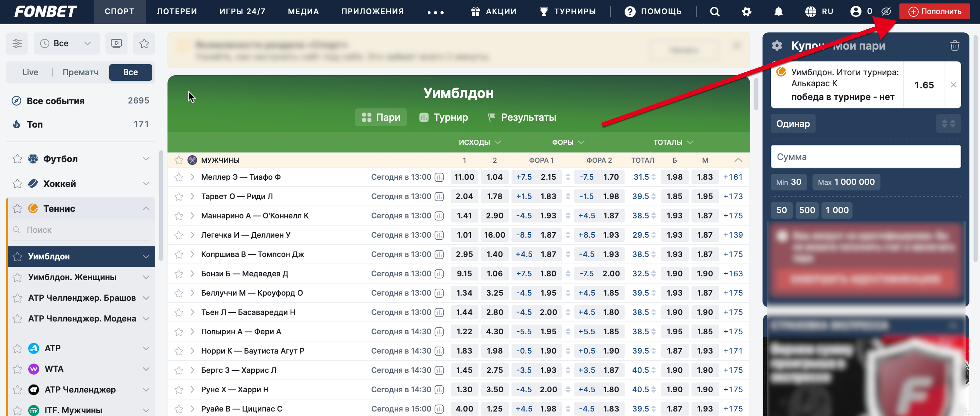980x416 pixels.
Task: Open live video broadcasts filter icon
Action: 116,43
